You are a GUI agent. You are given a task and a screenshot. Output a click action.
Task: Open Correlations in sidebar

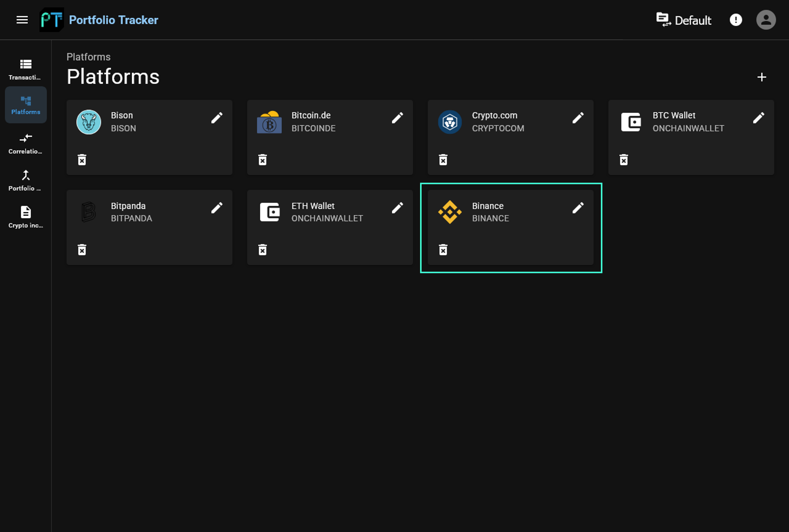[25, 144]
